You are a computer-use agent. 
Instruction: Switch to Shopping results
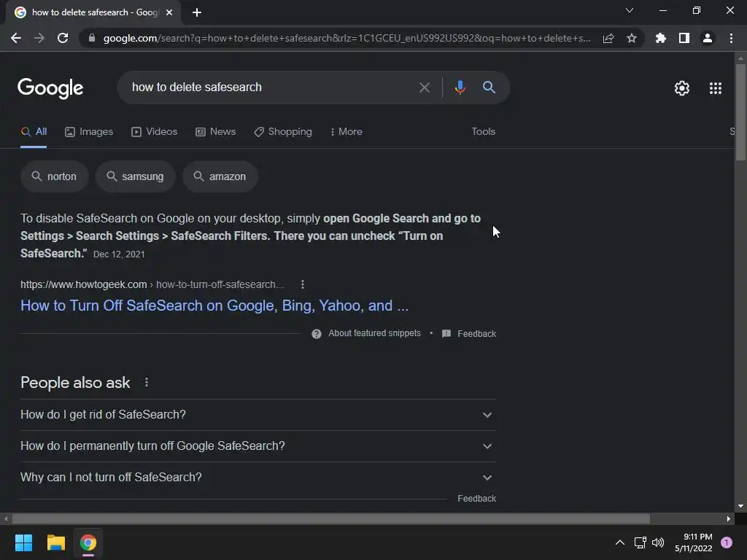[x=283, y=132]
